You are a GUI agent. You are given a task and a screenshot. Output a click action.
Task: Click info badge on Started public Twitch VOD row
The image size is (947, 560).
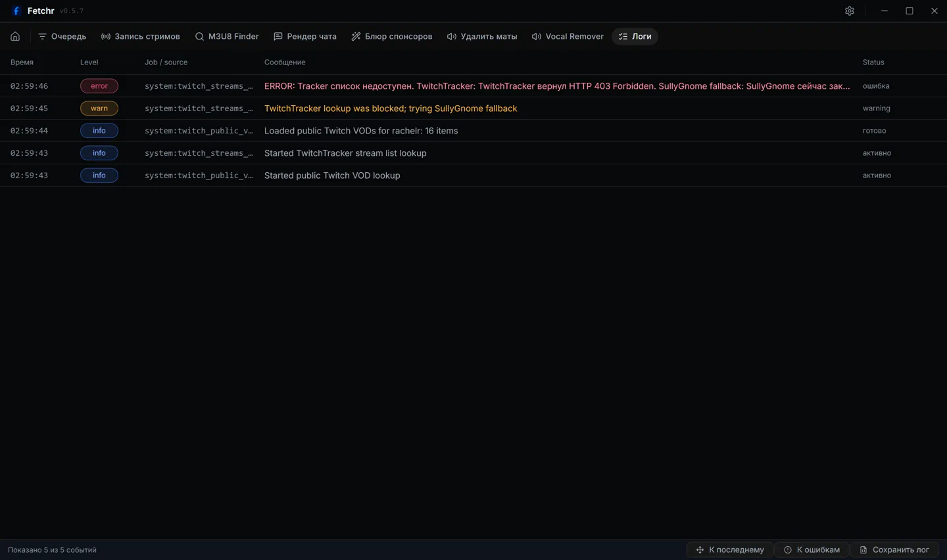click(99, 175)
